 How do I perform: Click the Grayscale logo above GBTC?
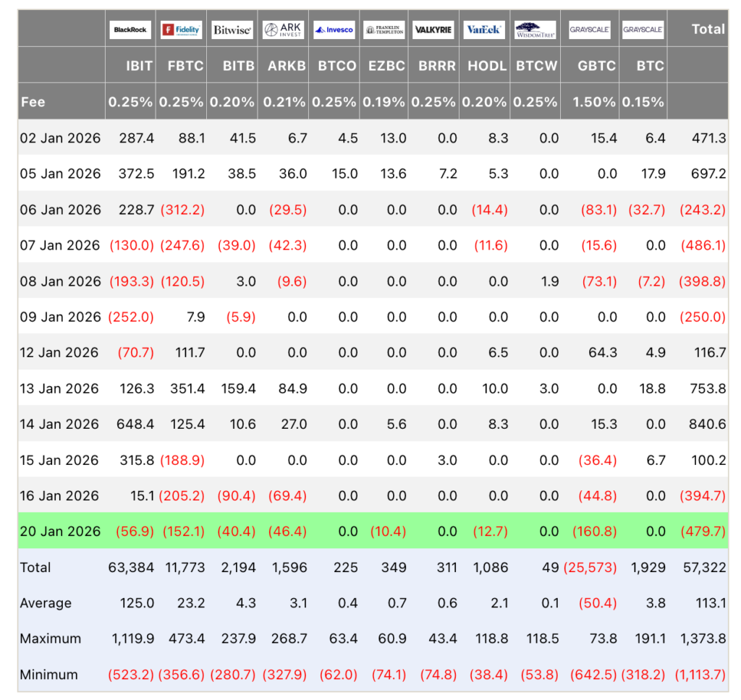click(x=590, y=30)
